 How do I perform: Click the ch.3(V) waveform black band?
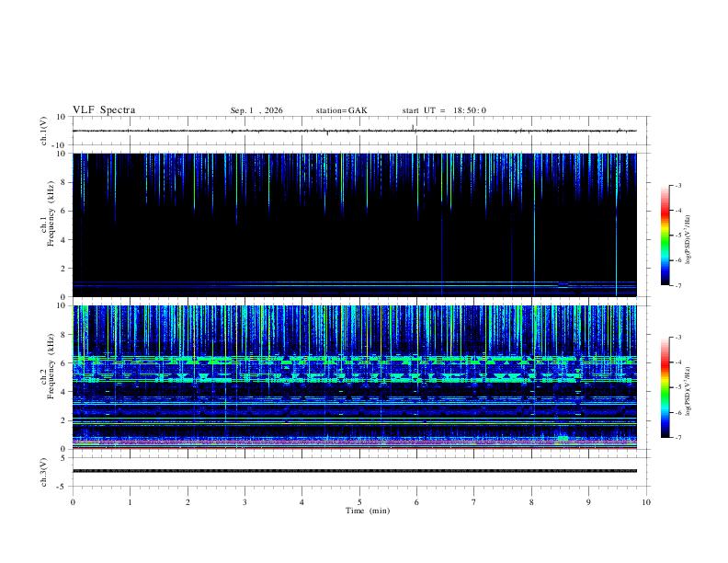click(354, 471)
